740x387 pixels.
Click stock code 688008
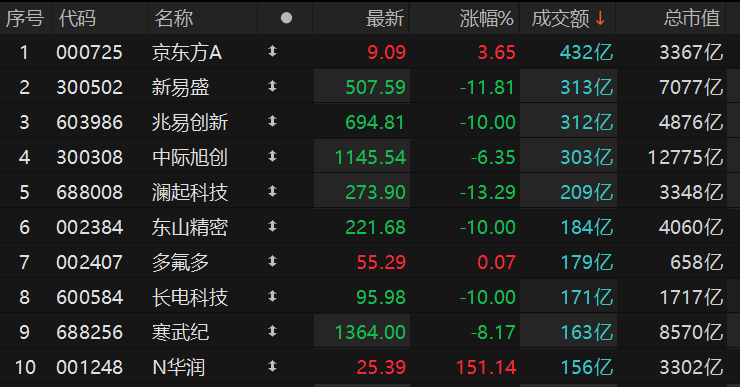tap(89, 192)
